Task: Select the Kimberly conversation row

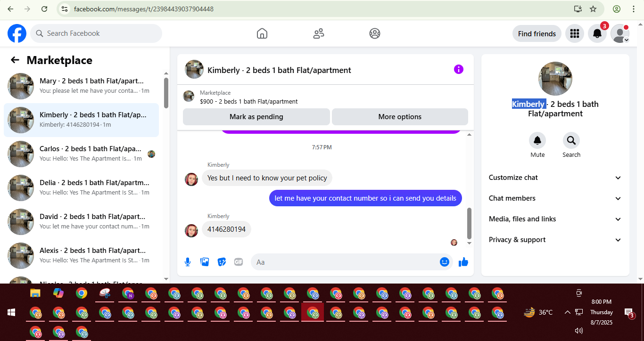Action: 81,120
